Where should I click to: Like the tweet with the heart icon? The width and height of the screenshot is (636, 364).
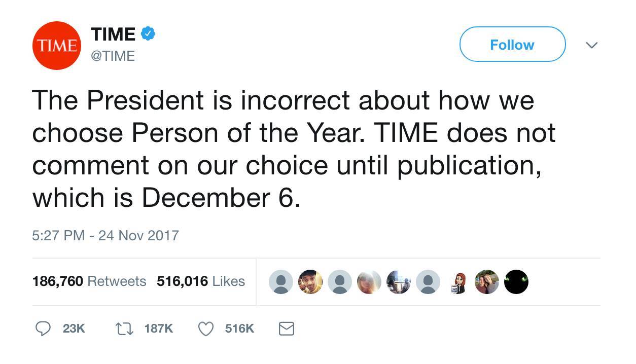205,329
